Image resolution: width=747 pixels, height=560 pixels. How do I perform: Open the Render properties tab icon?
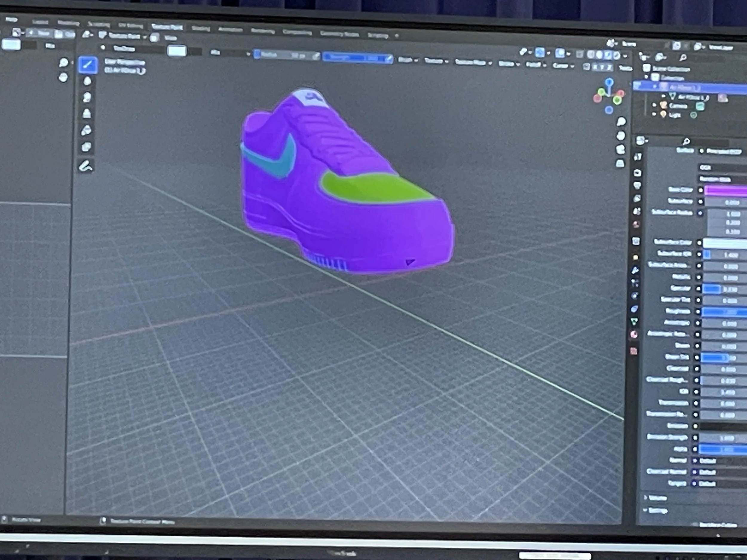click(x=637, y=173)
